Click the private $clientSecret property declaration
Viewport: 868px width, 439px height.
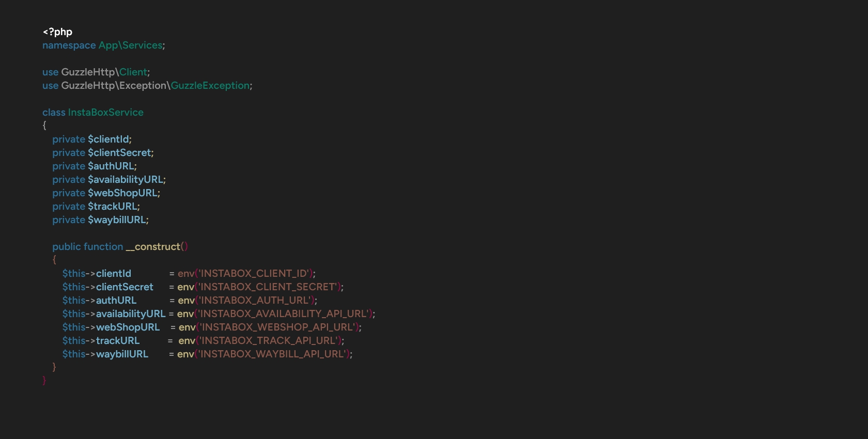pos(103,153)
